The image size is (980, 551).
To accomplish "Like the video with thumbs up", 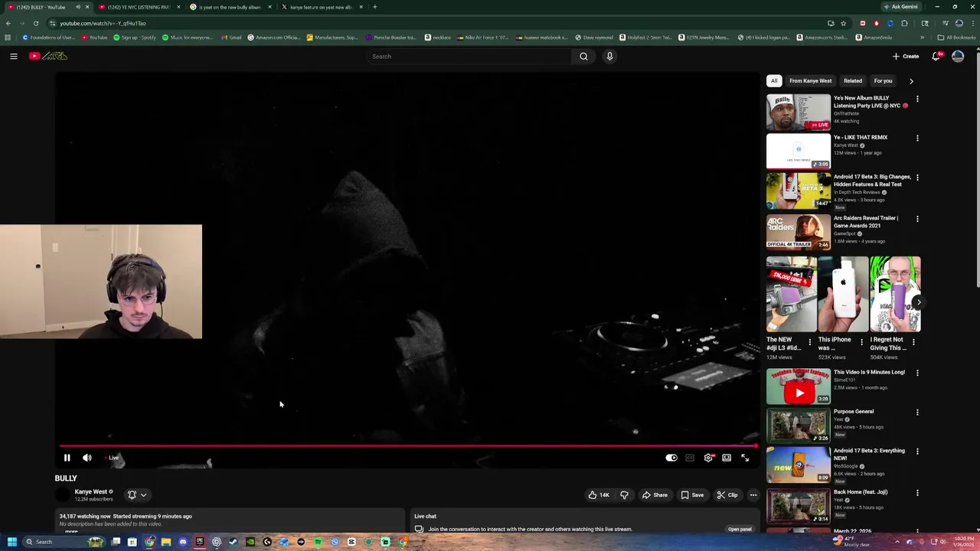I will tap(599, 495).
